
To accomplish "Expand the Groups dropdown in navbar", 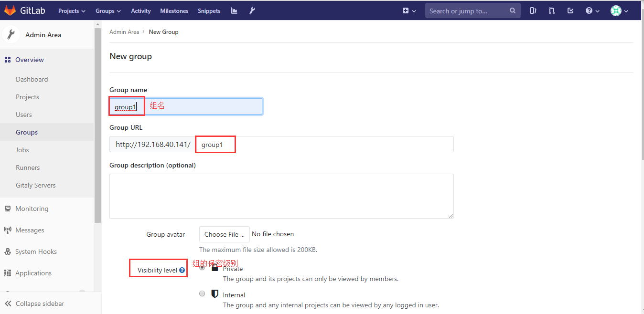I will click(108, 10).
